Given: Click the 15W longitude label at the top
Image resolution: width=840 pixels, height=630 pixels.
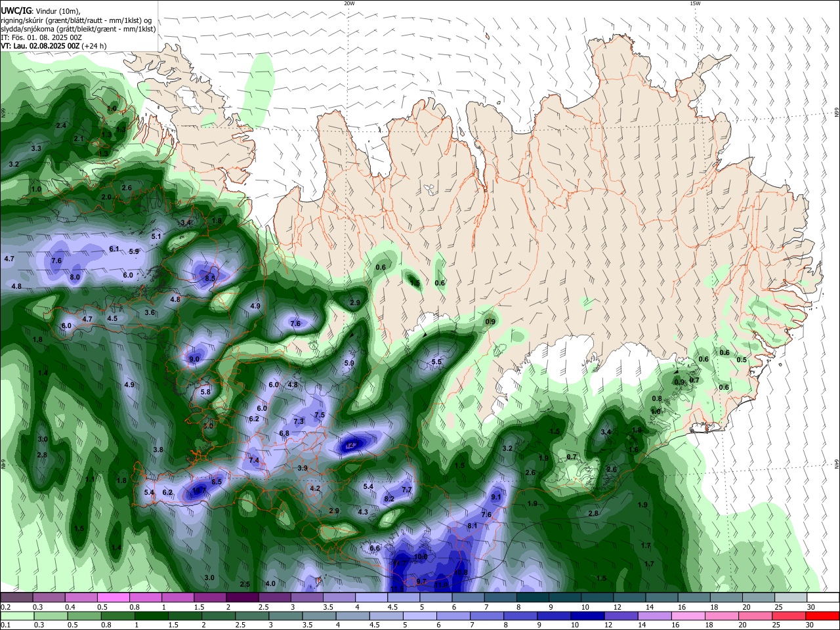Looking at the screenshot, I should [x=695, y=3].
